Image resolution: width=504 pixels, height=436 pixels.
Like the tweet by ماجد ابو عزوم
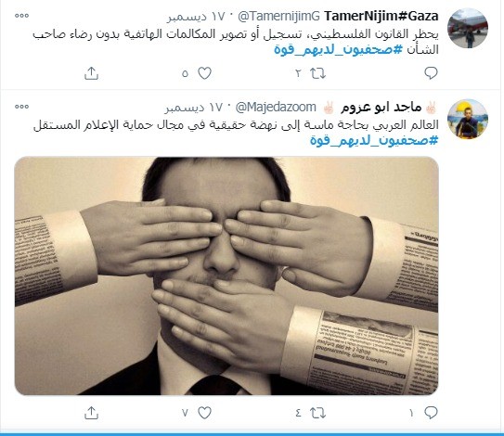(x=204, y=413)
